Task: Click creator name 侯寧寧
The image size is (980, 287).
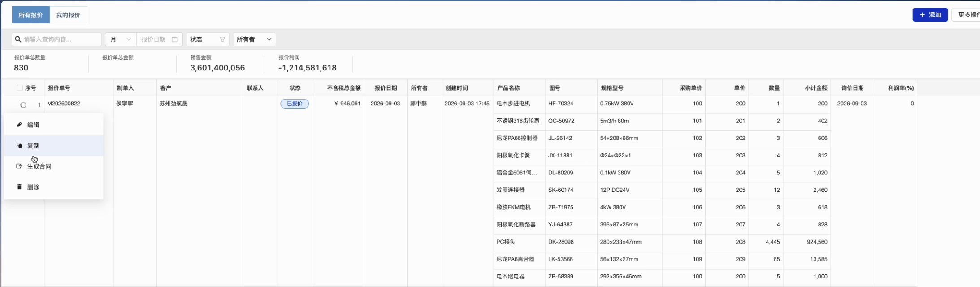Action: [125, 104]
